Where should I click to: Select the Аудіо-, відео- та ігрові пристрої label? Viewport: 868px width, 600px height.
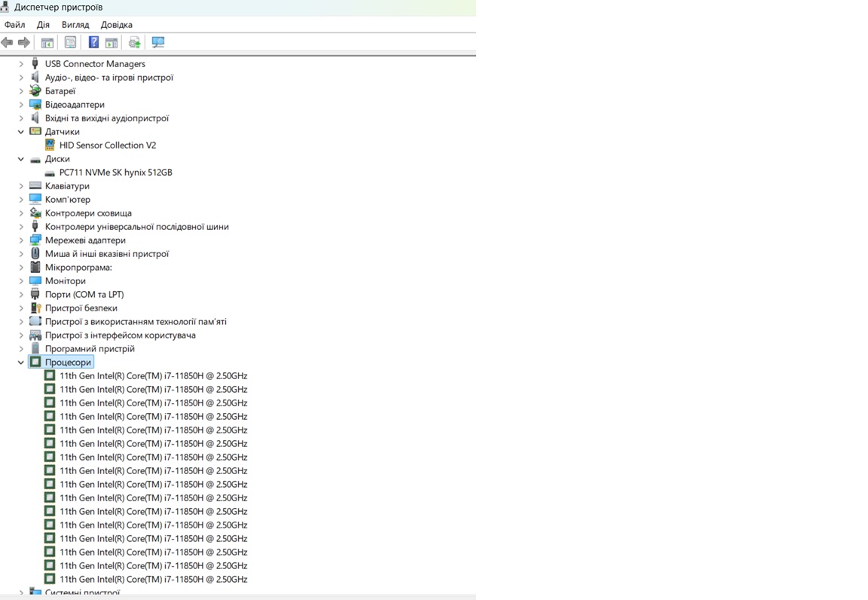coord(109,78)
